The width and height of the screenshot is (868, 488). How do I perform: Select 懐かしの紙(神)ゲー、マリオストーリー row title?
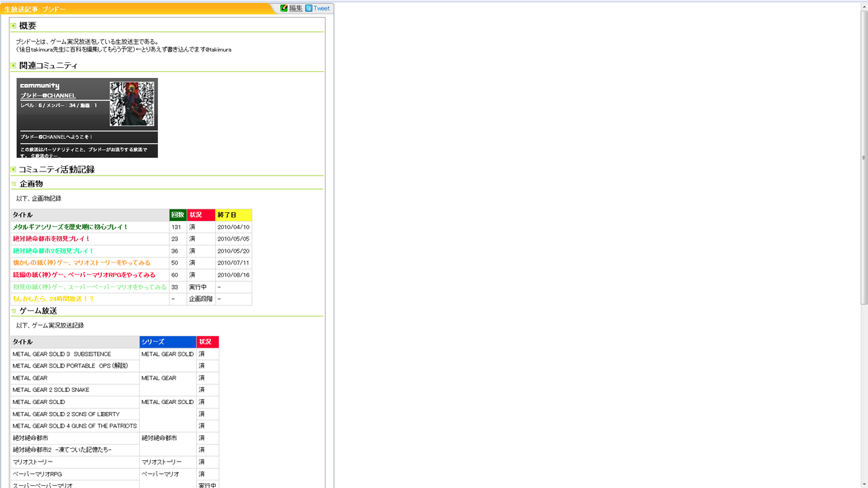[82, 263]
